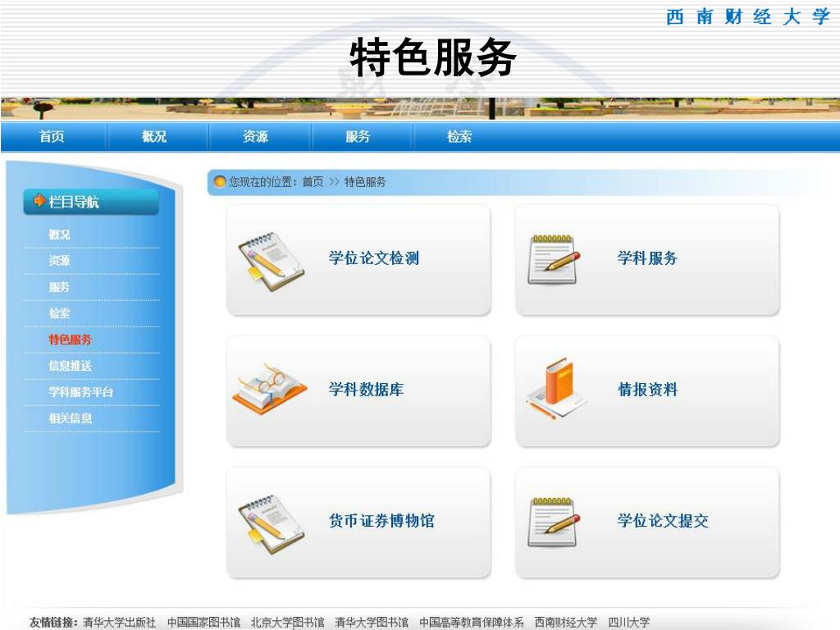This screenshot has width=840, height=630.
Task: Visit 北京大学图书馆 footer link
Action: point(288,622)
